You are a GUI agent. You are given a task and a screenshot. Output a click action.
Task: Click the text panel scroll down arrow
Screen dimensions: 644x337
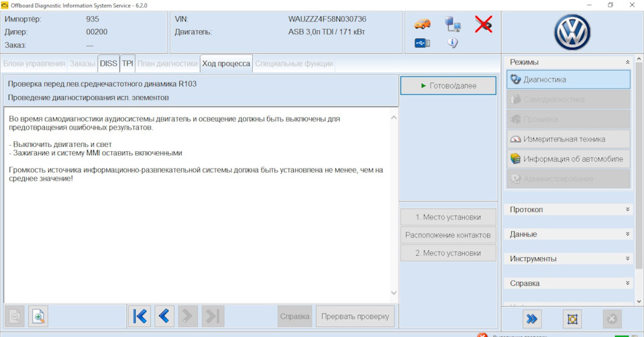click(x=394, y=293)
